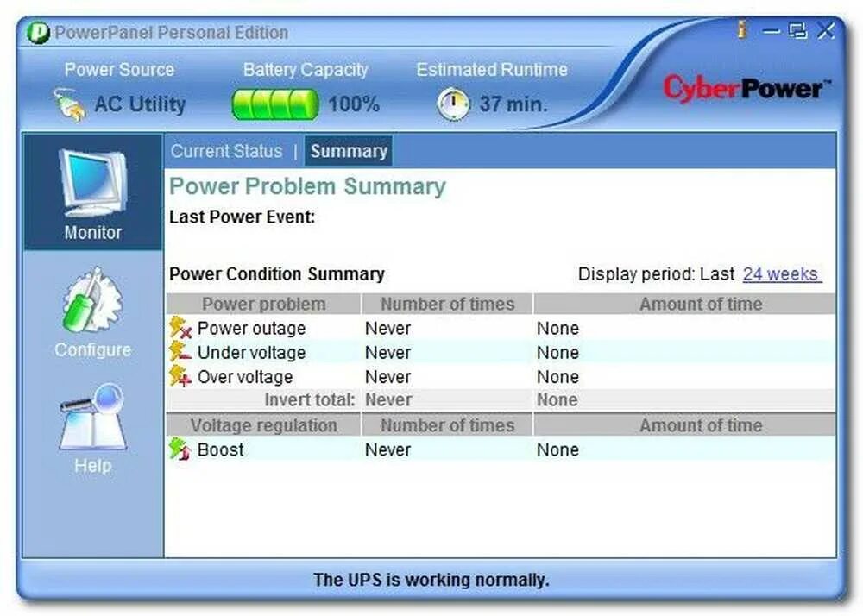Switch to the Current Status tab
Screen dimensions: 863x616
(x=226, y=151)
